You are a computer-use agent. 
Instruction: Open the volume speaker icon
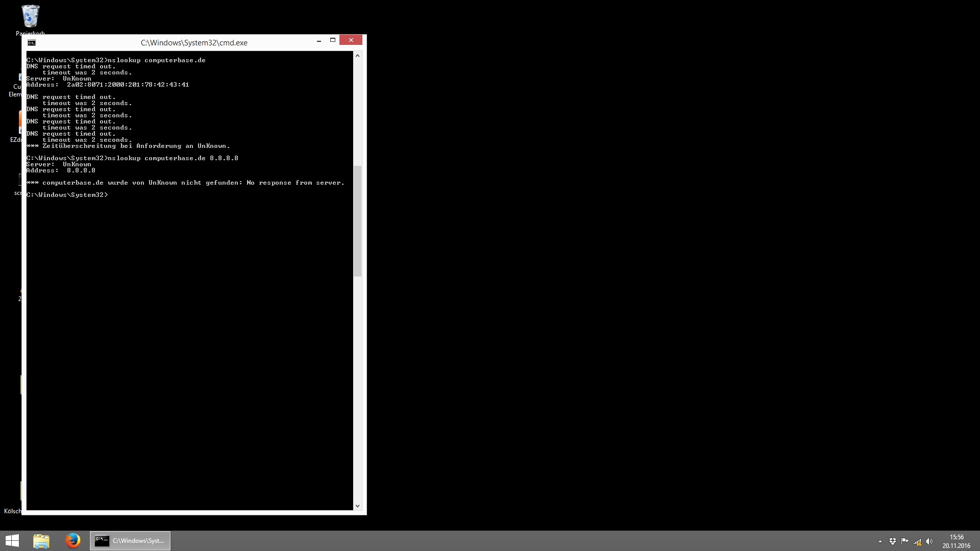[929, 541]
